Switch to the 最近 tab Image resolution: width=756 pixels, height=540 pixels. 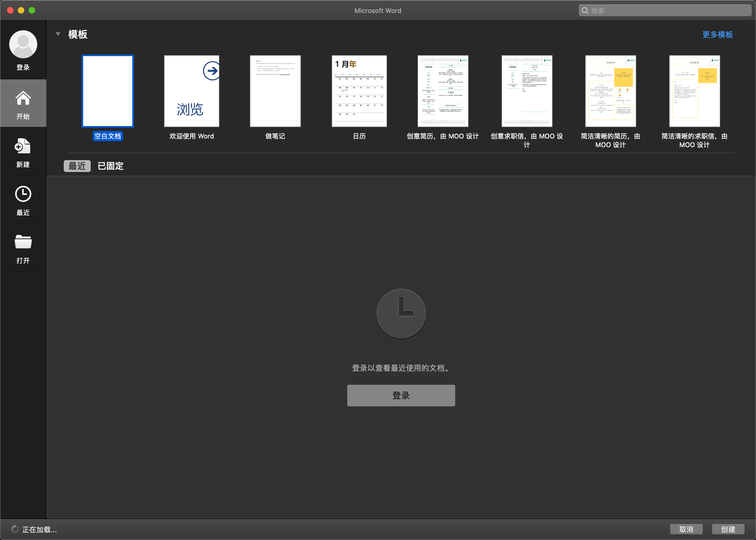(77, 166)
